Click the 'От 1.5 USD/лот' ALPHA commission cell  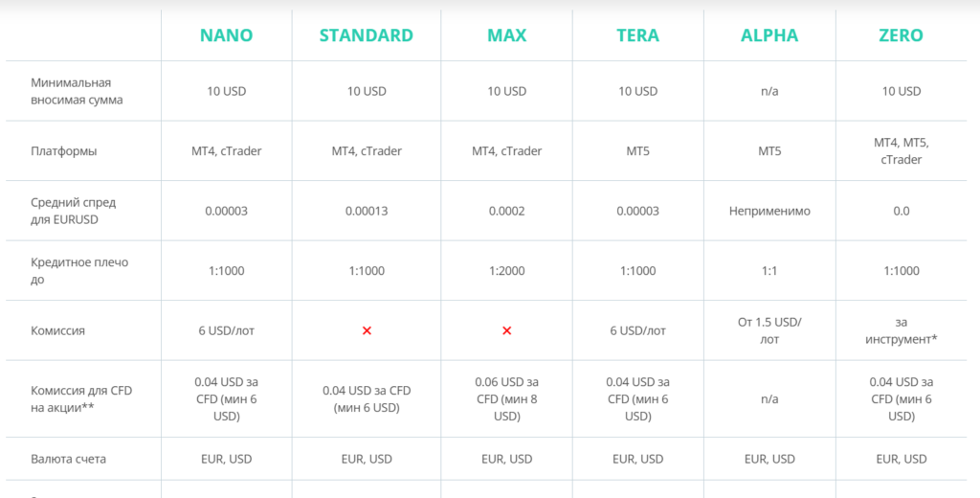(769, 330)
